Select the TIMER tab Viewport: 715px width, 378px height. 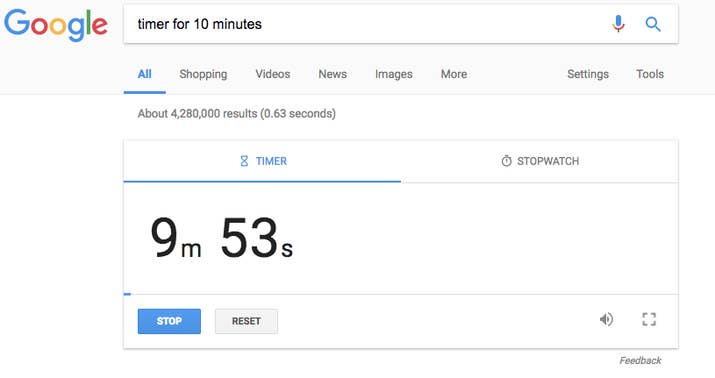coord(262,161)
